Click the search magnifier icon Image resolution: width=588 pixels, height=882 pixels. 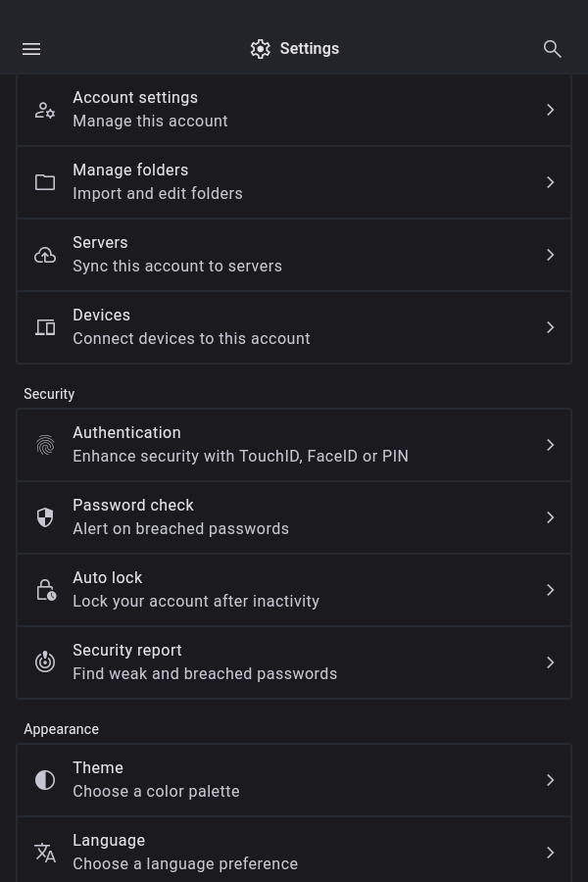pyautogui.click(x=553, y=49)
